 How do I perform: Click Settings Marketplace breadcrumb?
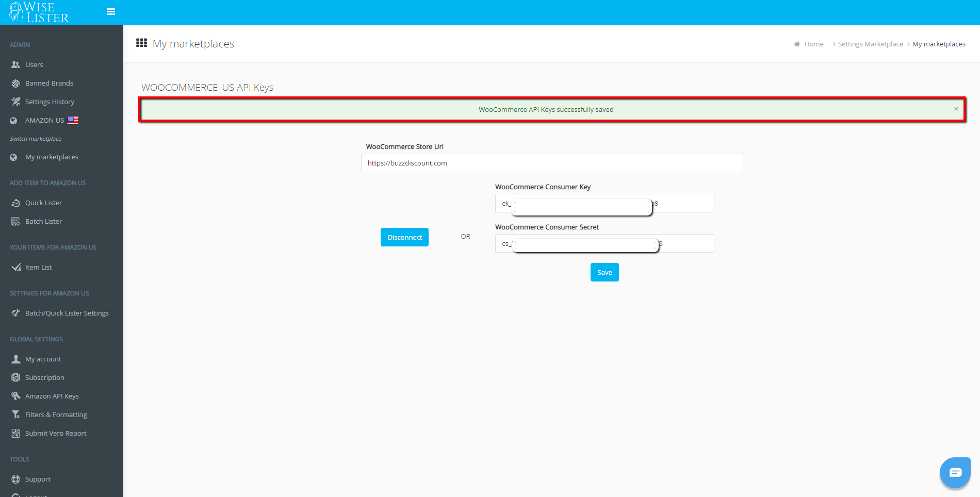click(870, 44)
